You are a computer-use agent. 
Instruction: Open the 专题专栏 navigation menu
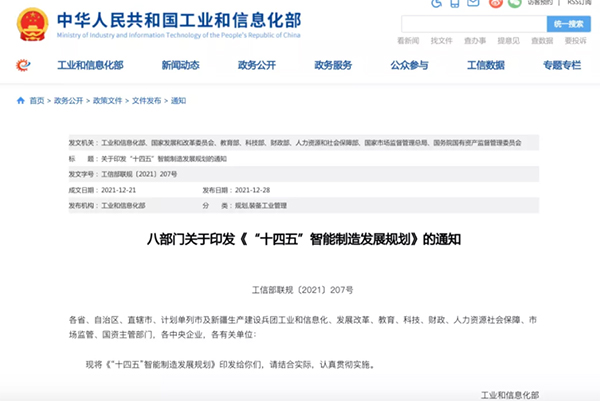[x=562, y=65]
